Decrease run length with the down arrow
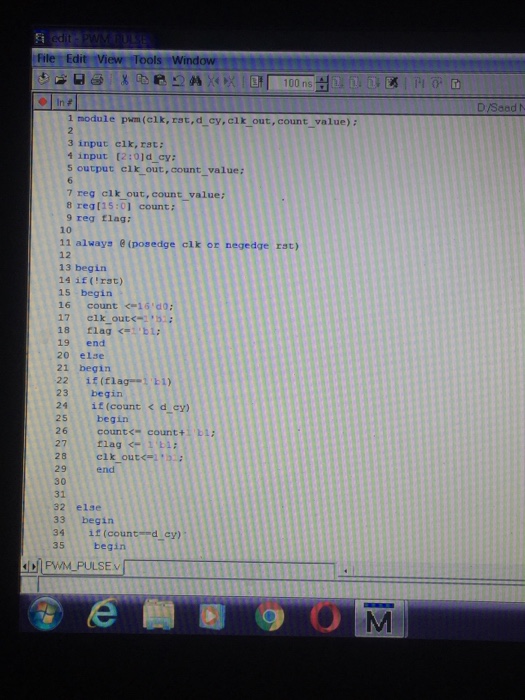 point(321,87)
